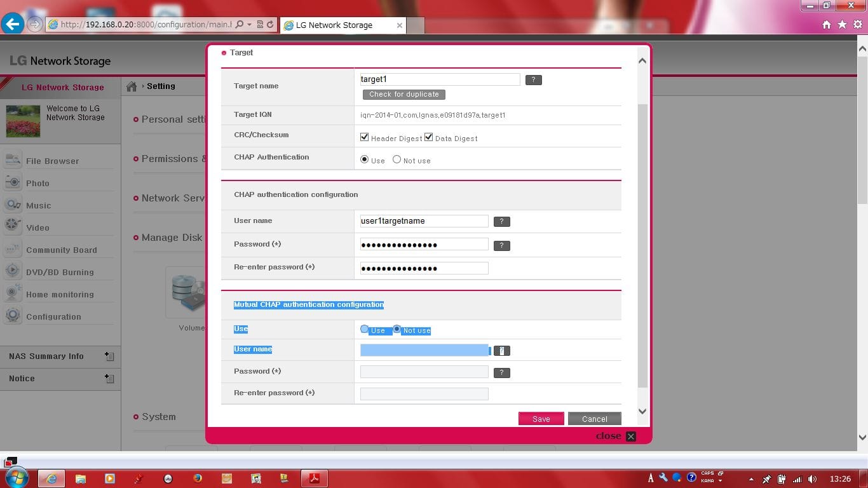Open Configuration in the sidebar
The height and width of the screenshot is (488, 868).
[x=53, y=317]
